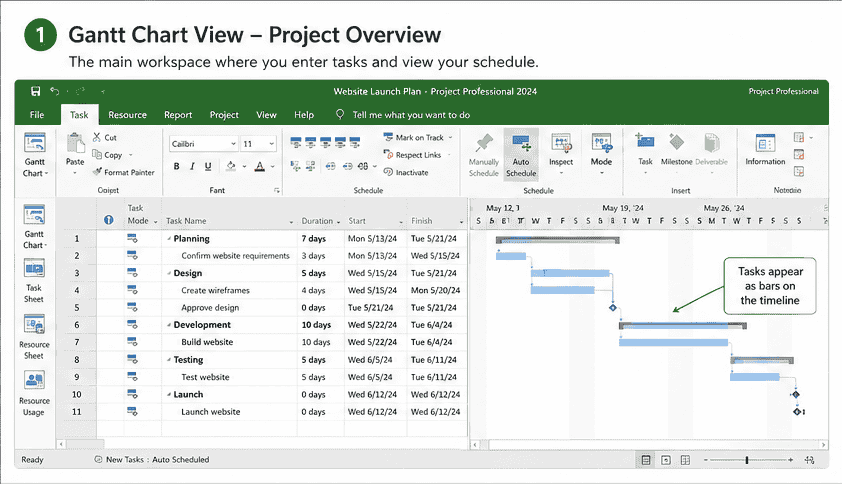The height and width of the screenshot is (484, 842).
Task: Click the link tasks chain icon
Action: (x=330, y=167)
